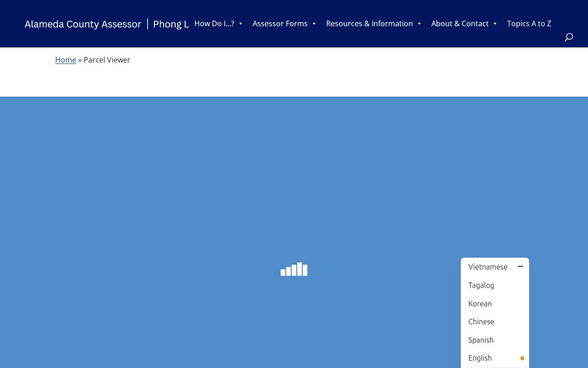The height and width of the screenshot is (368, 588).
Task: Expand How Do I...? dropdown arrow
Action: (241, 23)
